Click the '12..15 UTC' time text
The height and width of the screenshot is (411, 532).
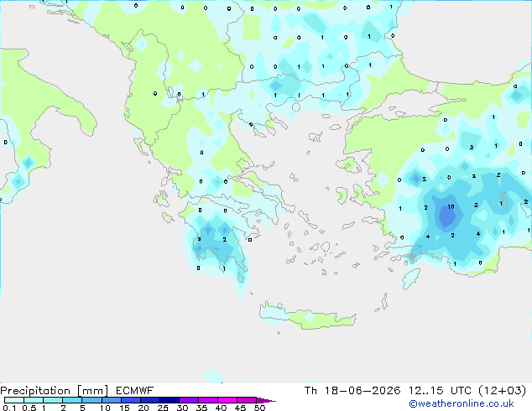coord(440,391)
